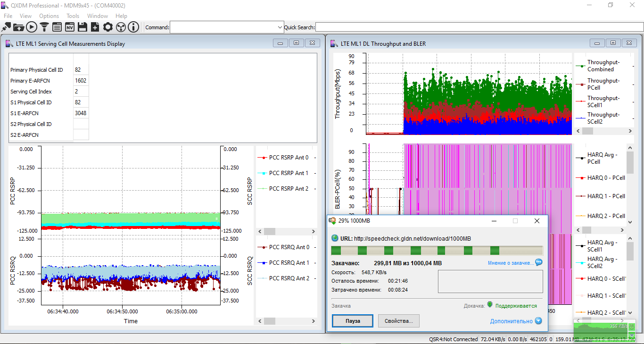Viewport: 644px width, 344px height.
Task: Click the play button toolbar icon
Action: [x=32, y=27]
